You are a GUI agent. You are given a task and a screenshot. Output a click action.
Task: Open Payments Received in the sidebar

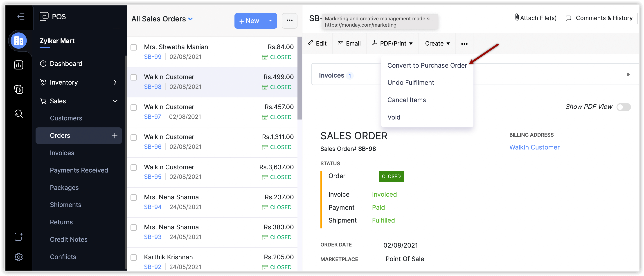79,170
